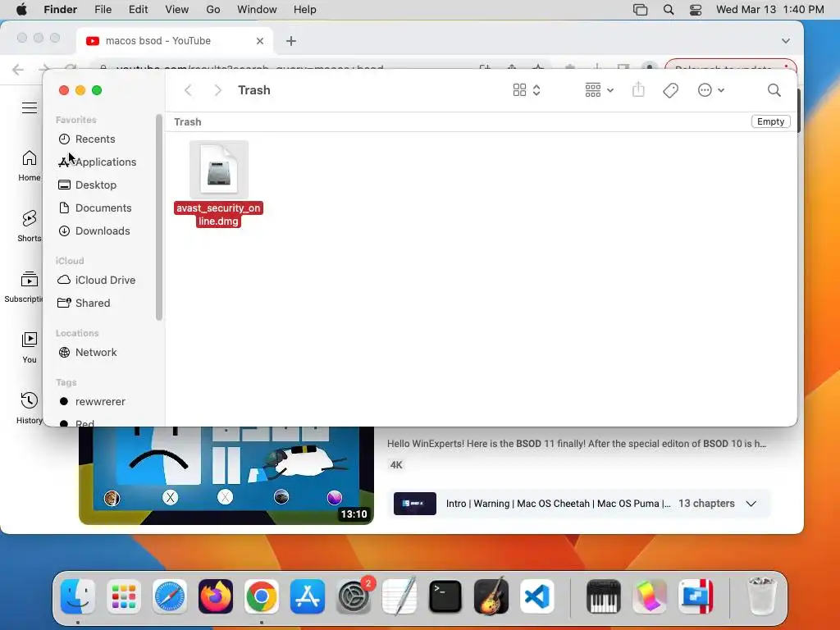840x630 pixels.
Task: Open Recents in Finder sidebar
Action: point(95,139)
